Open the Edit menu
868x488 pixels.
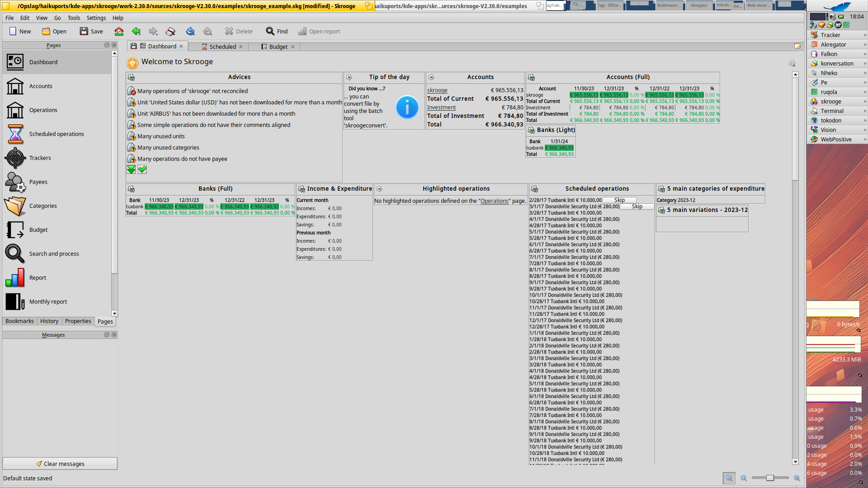[25, 18]
